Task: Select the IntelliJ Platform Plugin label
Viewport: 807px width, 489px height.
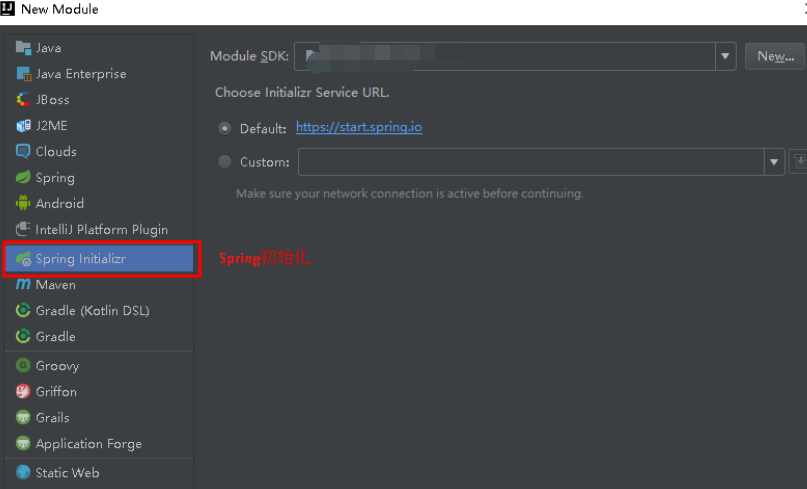Action: [102, 230]
